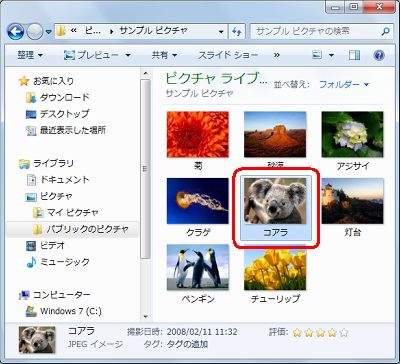Click the Back navigation arrow button
The width and height of the screenshot is (400, 364).
(15, 32)
